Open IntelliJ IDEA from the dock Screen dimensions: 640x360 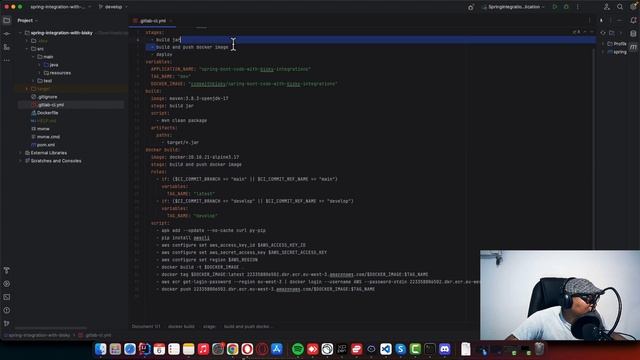(x=144, y=349)
